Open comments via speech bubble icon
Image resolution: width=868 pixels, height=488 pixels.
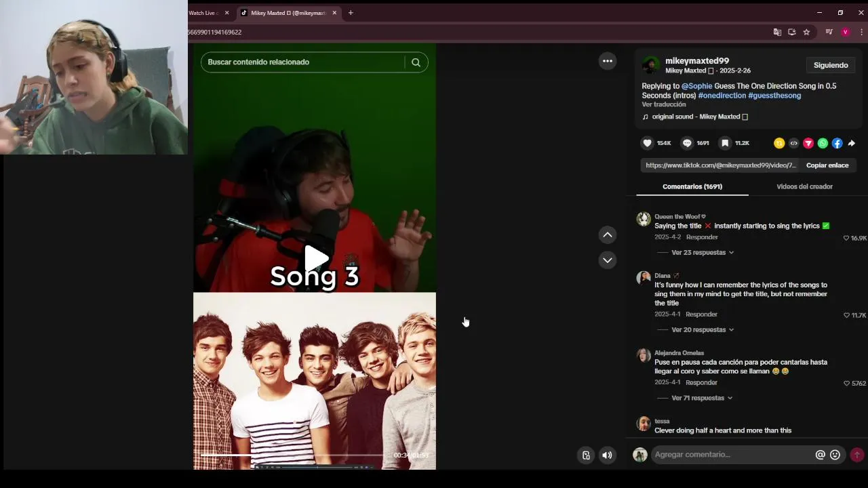point(687,143)
